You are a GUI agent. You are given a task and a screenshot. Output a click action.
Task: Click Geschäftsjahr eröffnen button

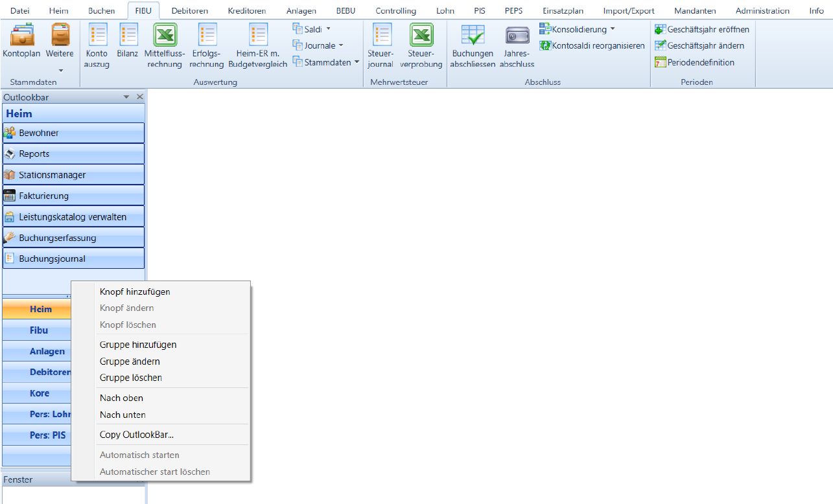click(702, 29)
